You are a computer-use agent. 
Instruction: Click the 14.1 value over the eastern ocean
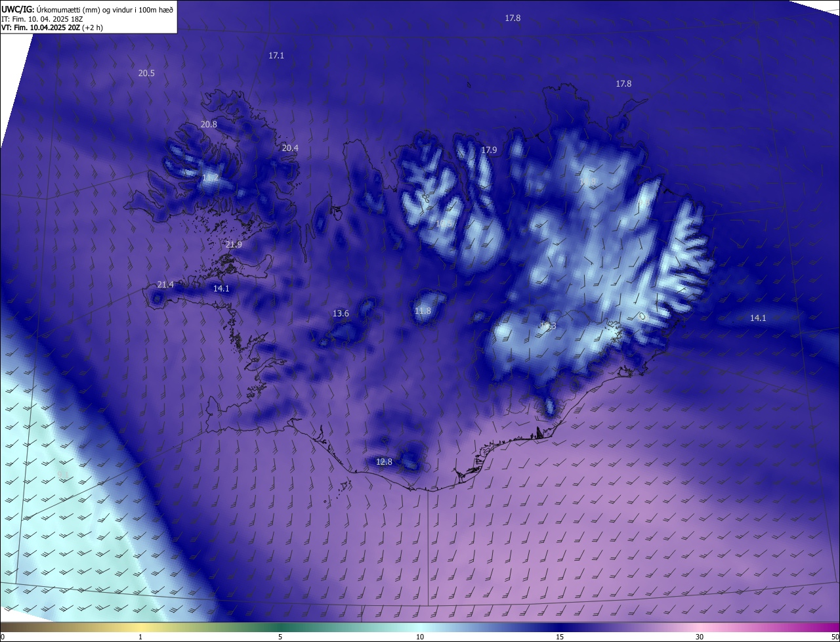click(x=758, y=318)
